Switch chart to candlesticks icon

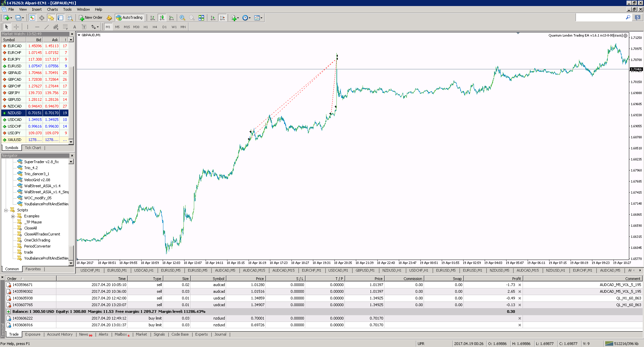pos(162,18)
